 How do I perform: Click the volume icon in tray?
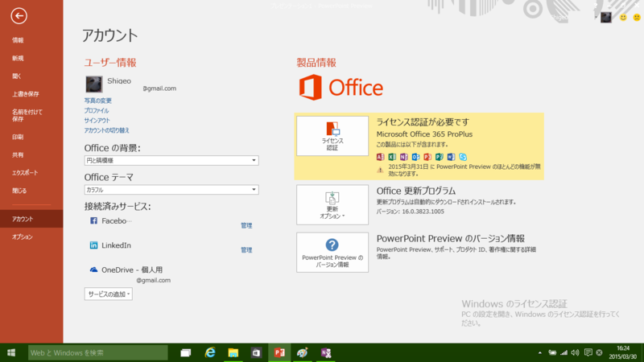click(576, 352)
